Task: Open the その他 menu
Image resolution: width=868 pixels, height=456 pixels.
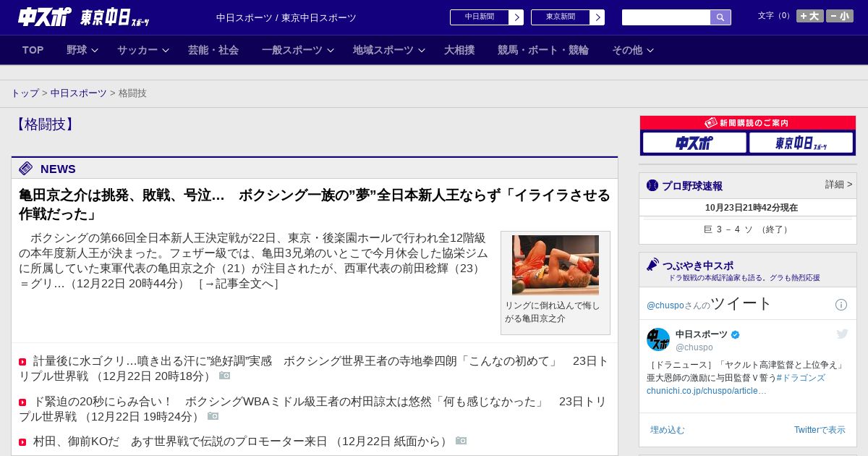Action: pos(627,50)
